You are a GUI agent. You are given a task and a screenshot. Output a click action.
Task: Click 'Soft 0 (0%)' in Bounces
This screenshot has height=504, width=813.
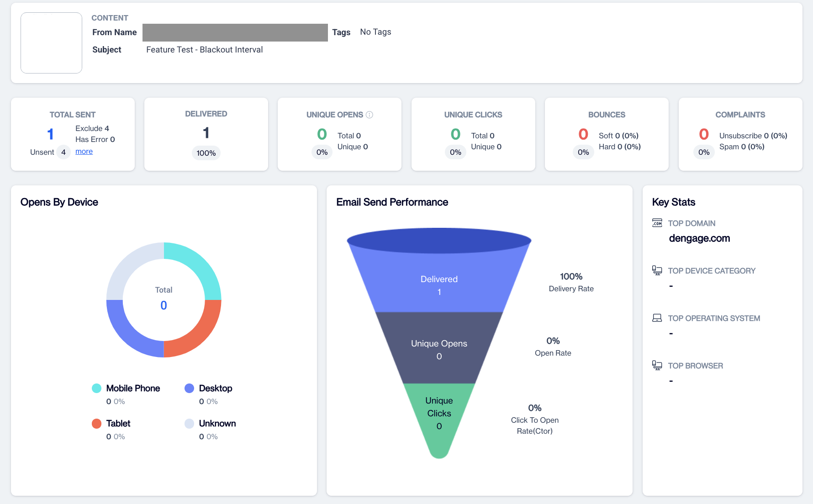click(x=618, y=136)
